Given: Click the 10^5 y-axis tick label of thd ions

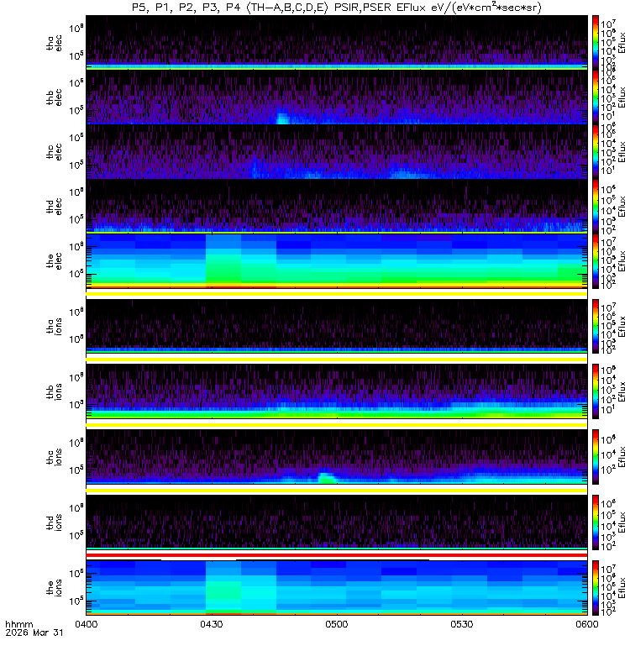Looking at the screenshot, I should 76,535.
